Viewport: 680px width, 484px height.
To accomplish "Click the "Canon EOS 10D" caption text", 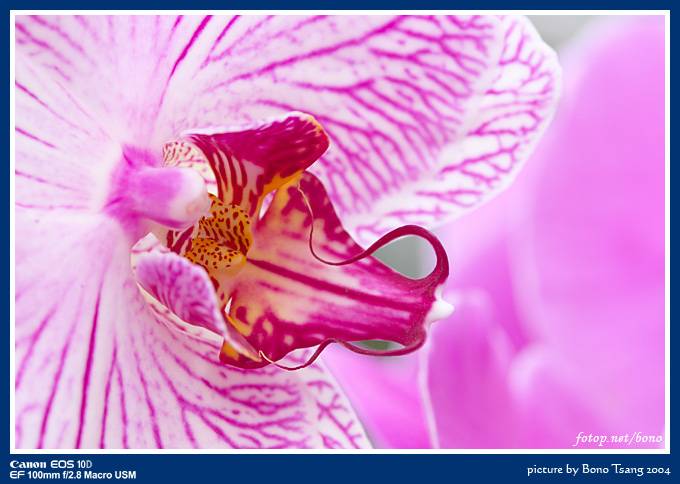I will point(51,464).
